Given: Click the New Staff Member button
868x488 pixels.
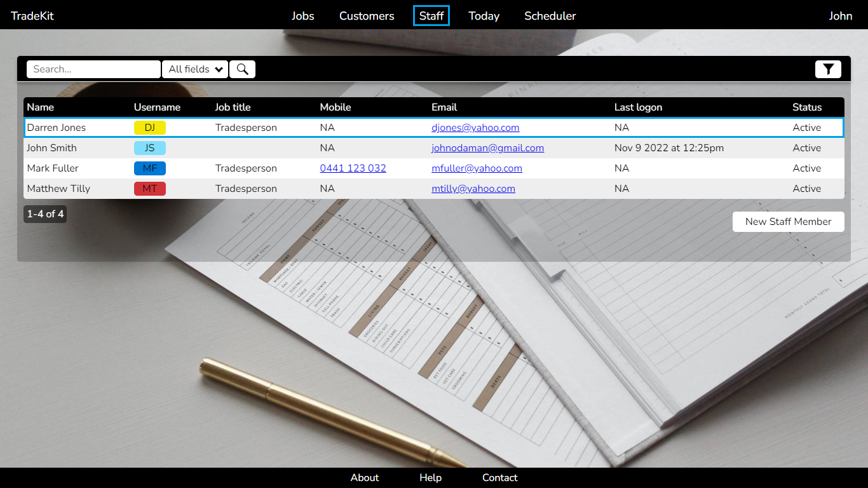Looking at the screenshot, I should click(x=789, y=222).
